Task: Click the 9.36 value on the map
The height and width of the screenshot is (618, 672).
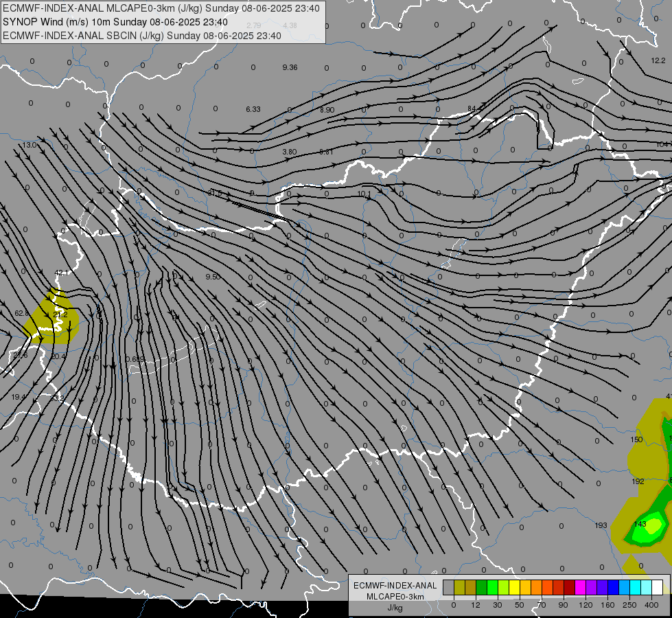Action: 290,67
